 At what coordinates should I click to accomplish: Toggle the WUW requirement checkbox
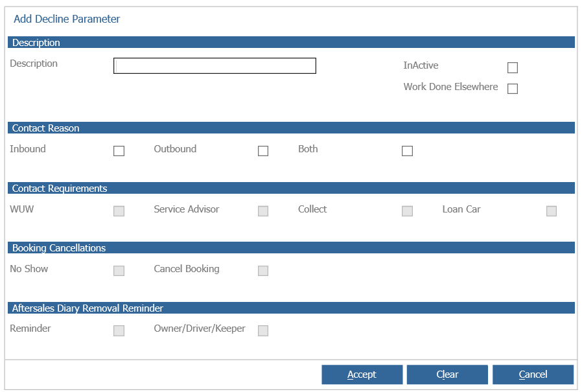point(119,211)
